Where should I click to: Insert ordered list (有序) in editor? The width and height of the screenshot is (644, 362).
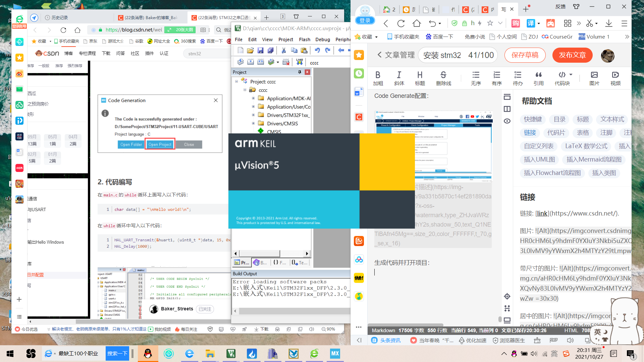pyautogui.click(x=497, y=78)
